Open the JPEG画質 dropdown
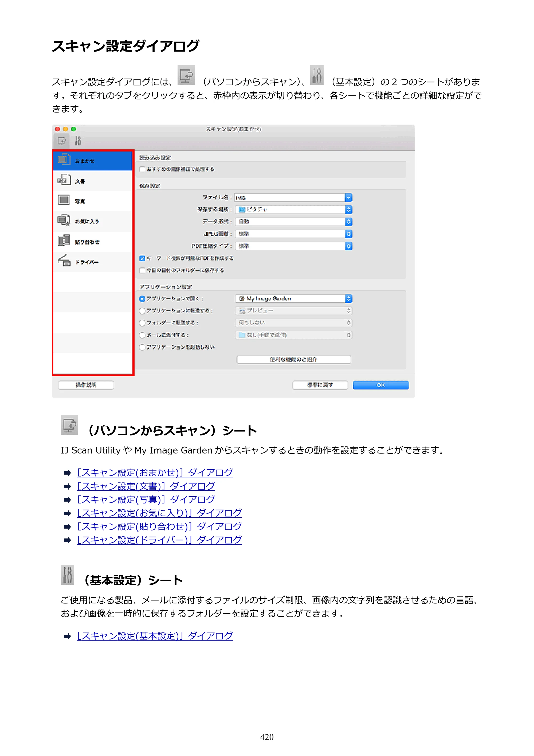Screen dimensions: 534x756 click(x=293, y=234)
